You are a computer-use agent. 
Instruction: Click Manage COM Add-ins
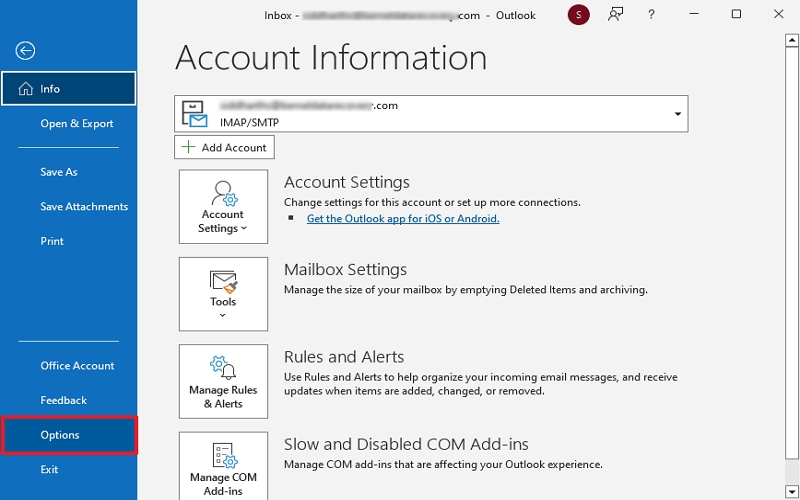(x=223, y=467)
